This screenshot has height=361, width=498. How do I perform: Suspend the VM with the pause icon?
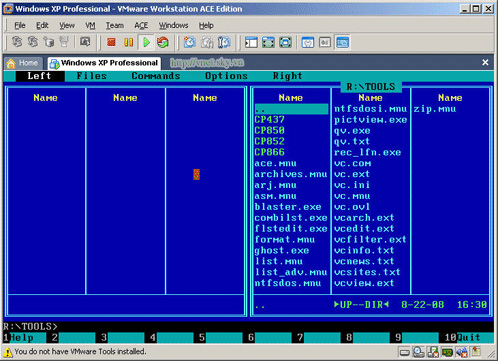click(x=128, y=42)
